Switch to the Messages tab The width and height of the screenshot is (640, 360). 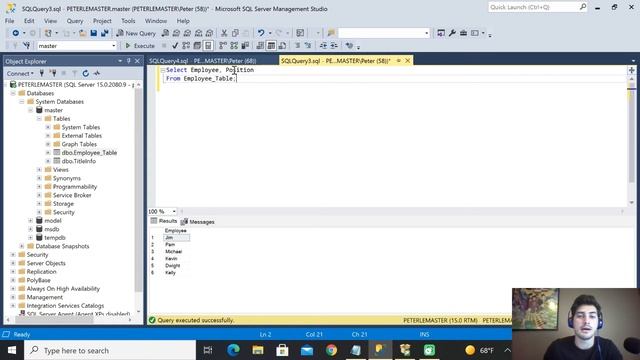pos(198,222)
